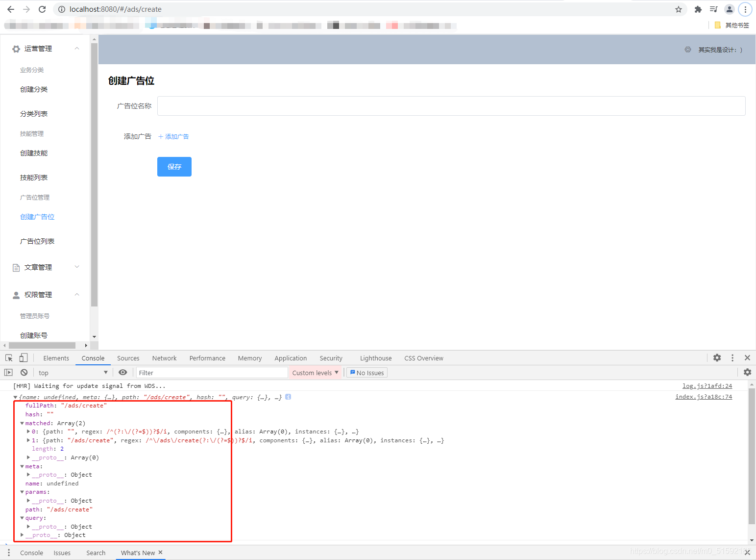Click the gear icon in the page header
756x560 pixels.
pyautogui.click(x=688, y=50)
